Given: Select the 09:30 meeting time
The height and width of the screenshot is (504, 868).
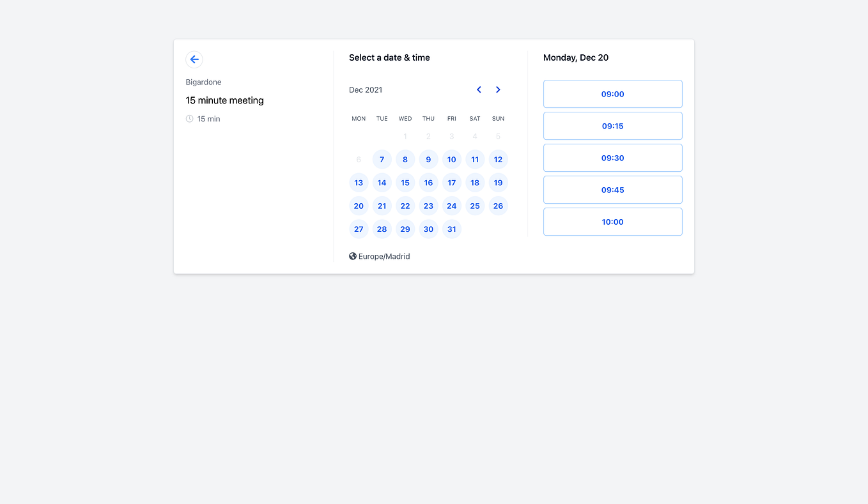Looking at the screenshot, I should (x=612, y=157).
